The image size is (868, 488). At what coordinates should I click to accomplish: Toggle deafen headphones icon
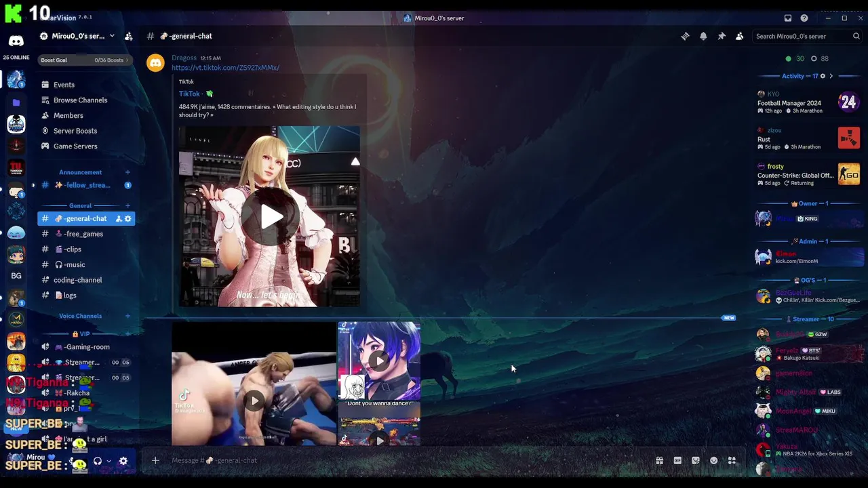coord(98,461)
